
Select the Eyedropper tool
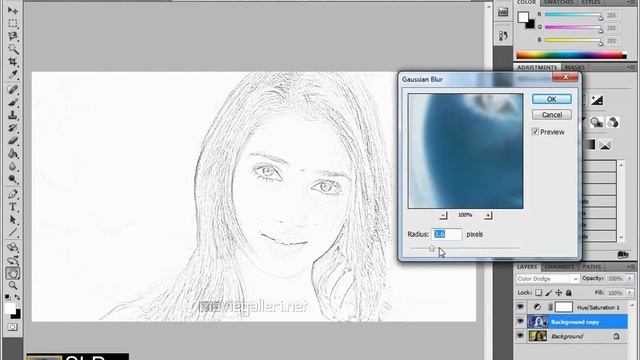[13, 75]
